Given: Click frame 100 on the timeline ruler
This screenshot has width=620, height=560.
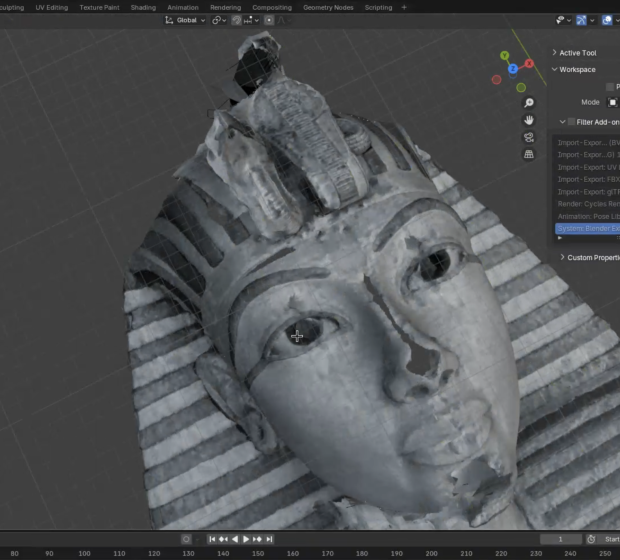Looking at the screenshot, I should pos(84,553).
